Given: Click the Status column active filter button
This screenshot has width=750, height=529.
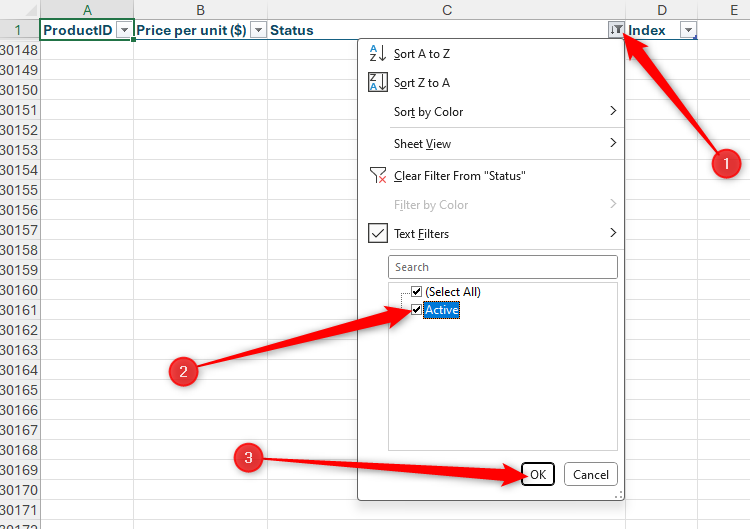Looking at the screenshot, I should [x=616, y=30].
